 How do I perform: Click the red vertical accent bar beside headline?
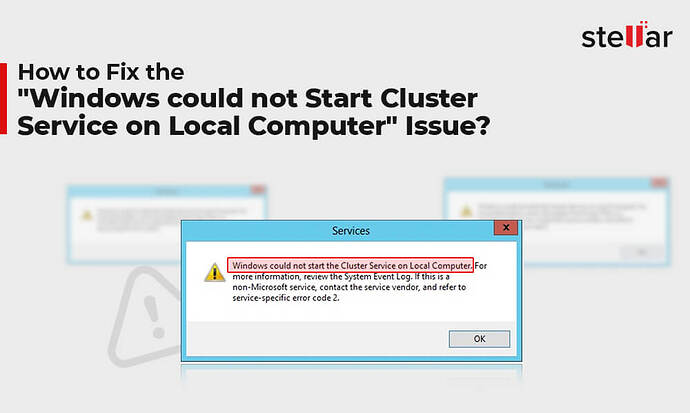tap(4, 98)
